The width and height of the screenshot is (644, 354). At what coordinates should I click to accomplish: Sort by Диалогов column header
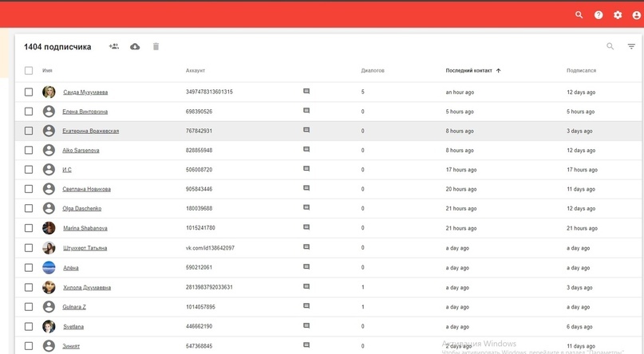click(373, 71)
